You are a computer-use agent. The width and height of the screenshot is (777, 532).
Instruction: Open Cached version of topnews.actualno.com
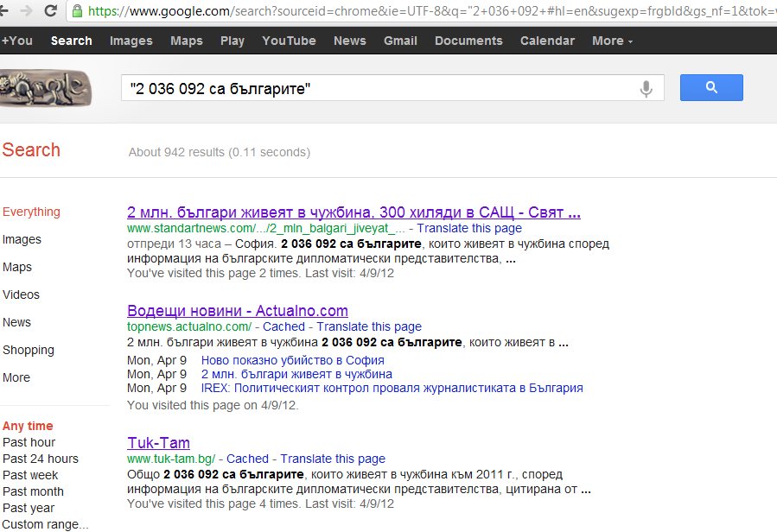point(283,326)
